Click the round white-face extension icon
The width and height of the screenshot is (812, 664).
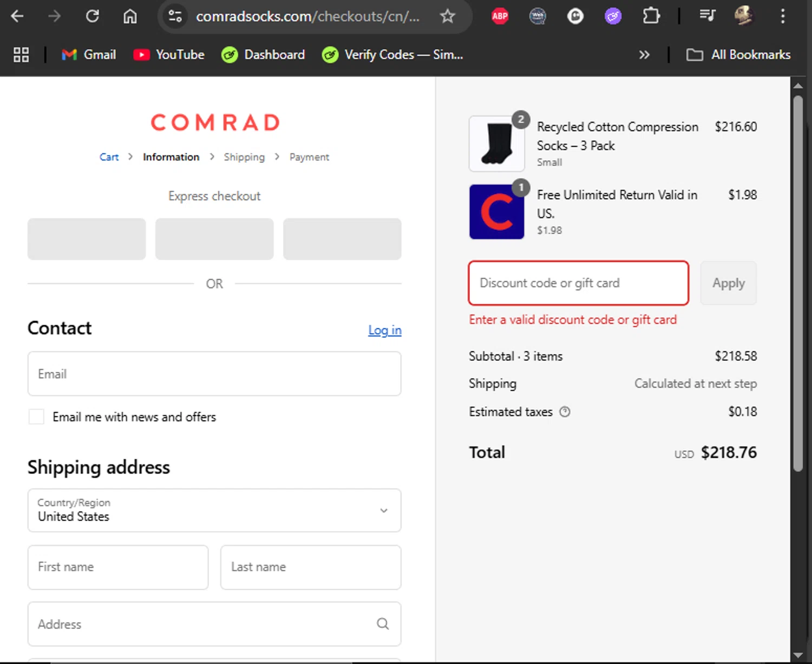tap(575, 16)
